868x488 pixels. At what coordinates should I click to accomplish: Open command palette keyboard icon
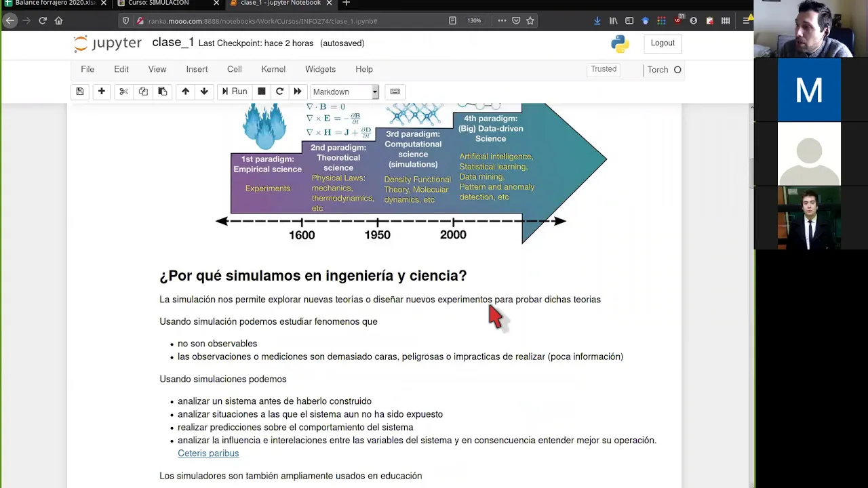click(x=395, y=91)
